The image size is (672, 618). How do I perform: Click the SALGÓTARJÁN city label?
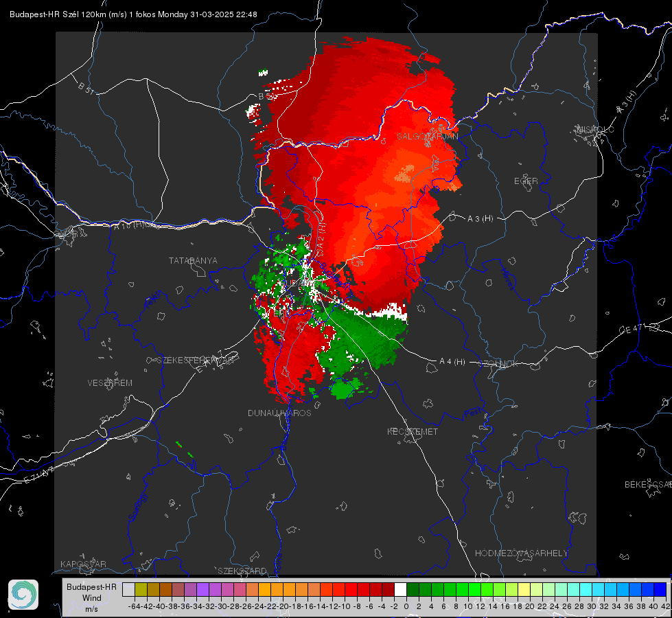pos(427,137)
